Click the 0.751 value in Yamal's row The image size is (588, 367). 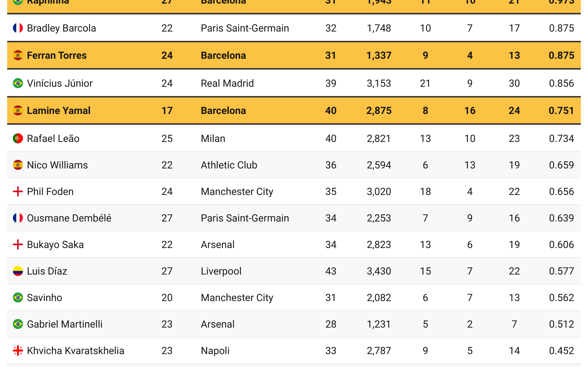click(561, 110)
